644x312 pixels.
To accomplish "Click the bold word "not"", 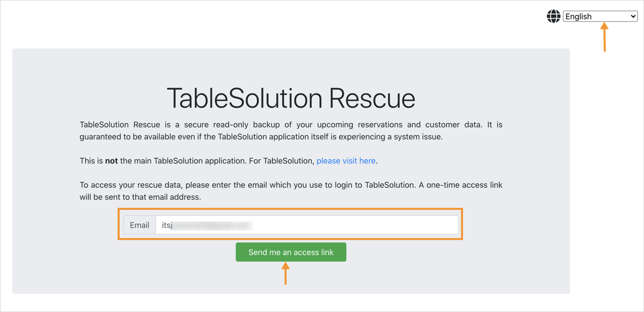I will tap(111, 161).
